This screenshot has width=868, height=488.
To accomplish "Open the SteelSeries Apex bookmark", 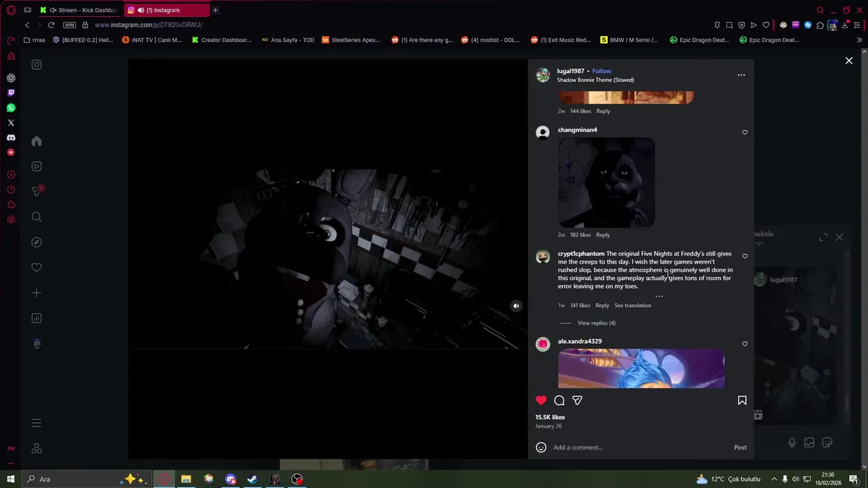I will point(351,40).
